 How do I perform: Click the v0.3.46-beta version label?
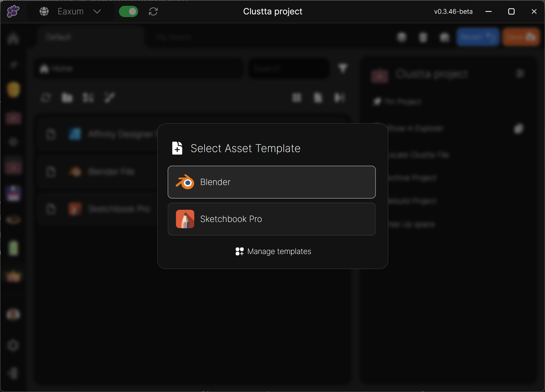click(x=453, y=12)
